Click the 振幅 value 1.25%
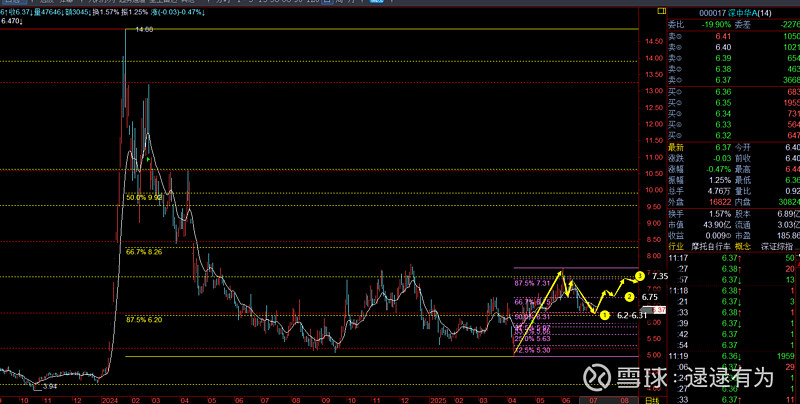800x404 pixels. pos(720,180)
